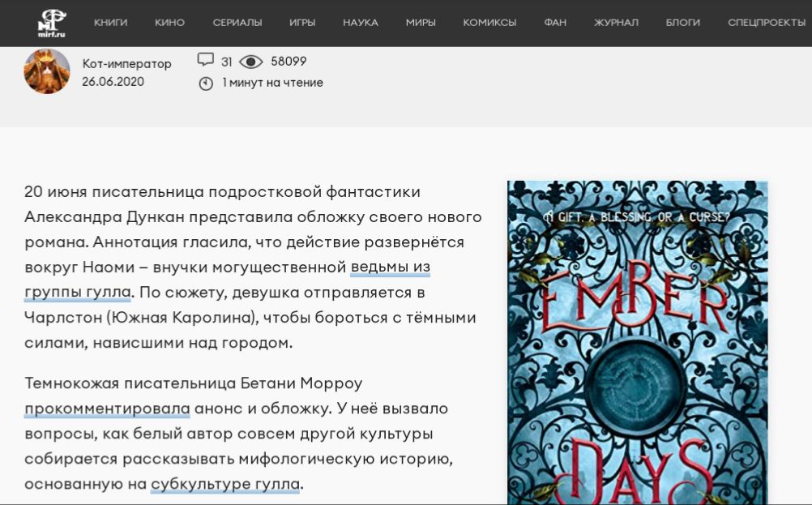Click the view count 58099
Image resolution: width=812 pixels, height=505 pixels.
(288, 61)
